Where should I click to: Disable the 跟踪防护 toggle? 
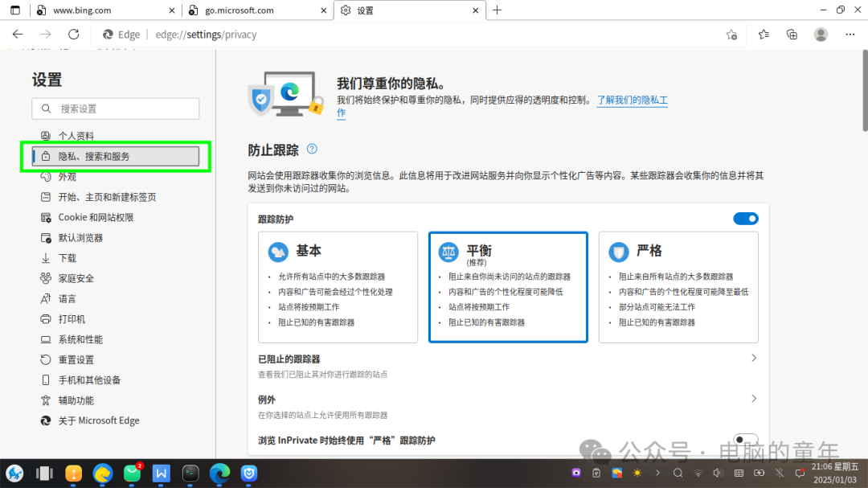tap(746, 218)
